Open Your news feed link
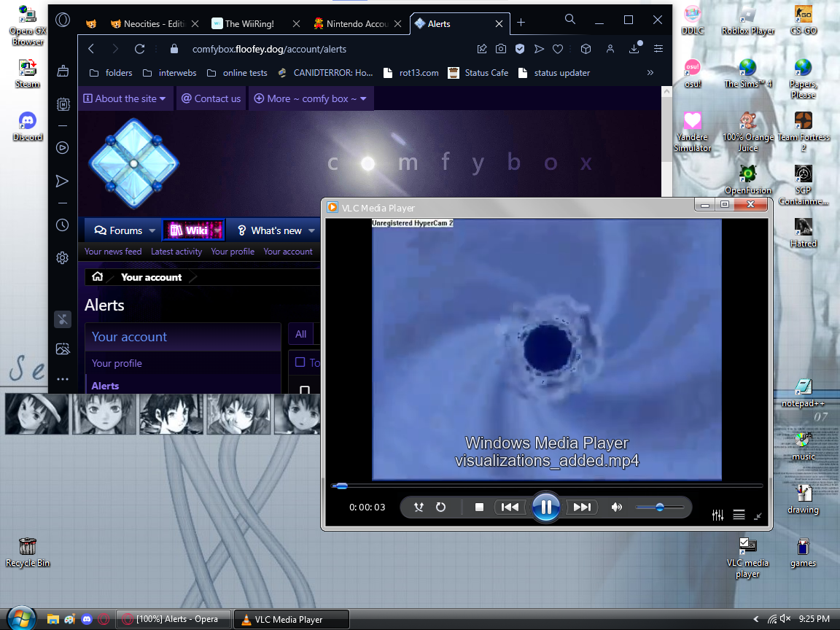 pyautogui.click(x=113, y=252)
